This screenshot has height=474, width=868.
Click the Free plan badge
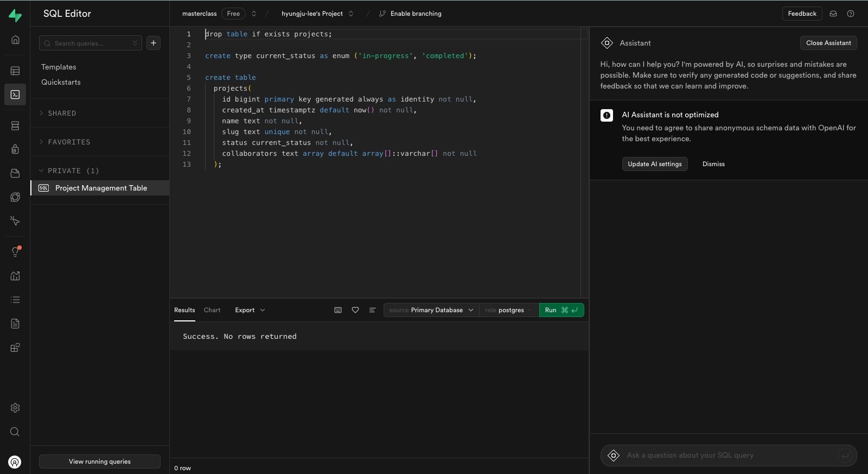point(233,14)
